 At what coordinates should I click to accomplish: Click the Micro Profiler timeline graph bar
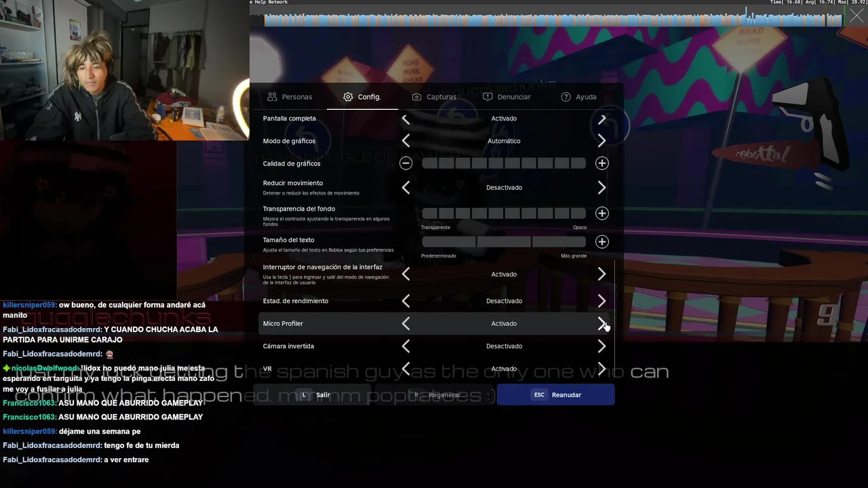pos(553,18)
